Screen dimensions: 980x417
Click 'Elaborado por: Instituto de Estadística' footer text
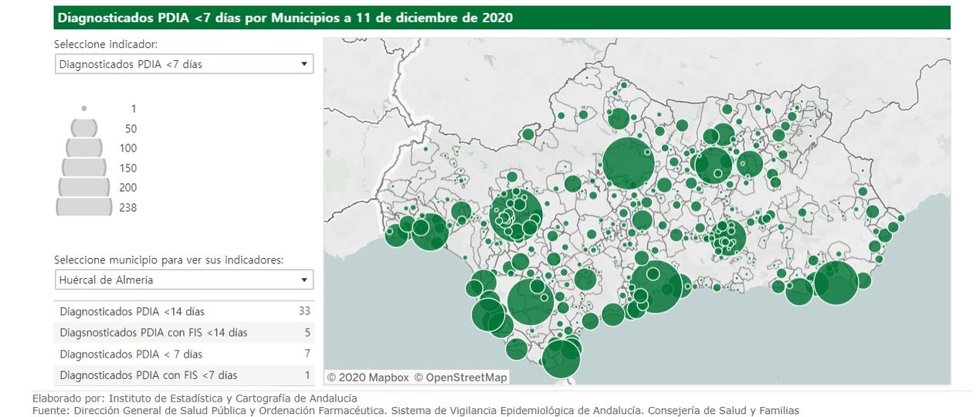195,398
